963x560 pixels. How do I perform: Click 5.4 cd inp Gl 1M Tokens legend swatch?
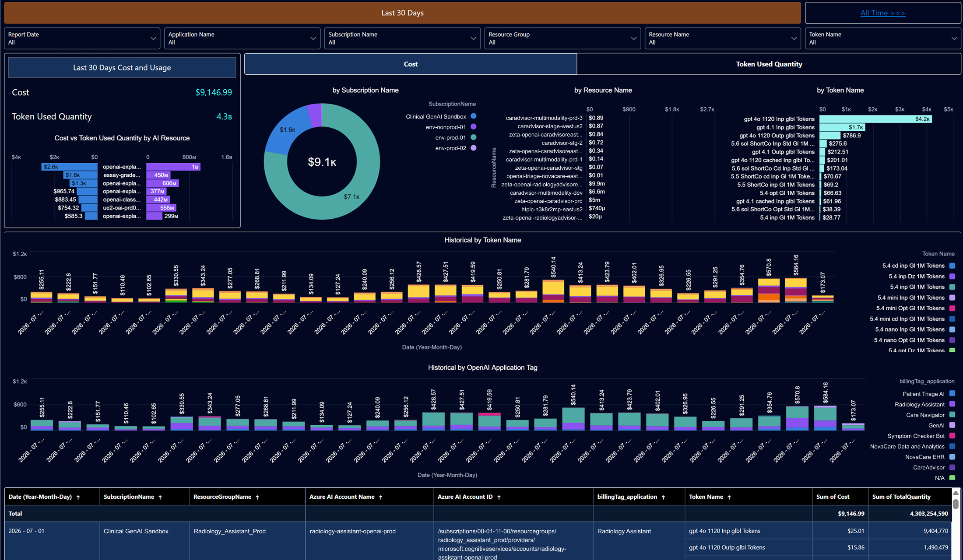tap(952, 266)
